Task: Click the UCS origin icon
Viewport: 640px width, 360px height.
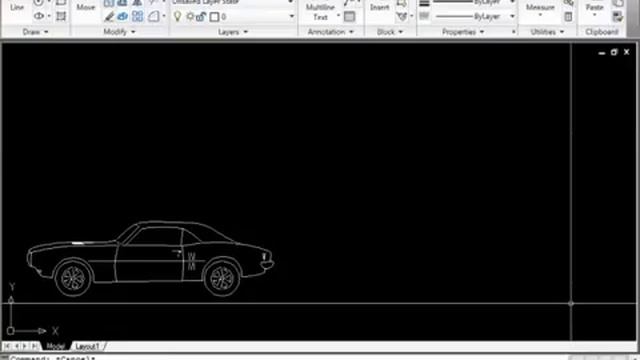Action: pyautogui.click(x=11, y=331)
